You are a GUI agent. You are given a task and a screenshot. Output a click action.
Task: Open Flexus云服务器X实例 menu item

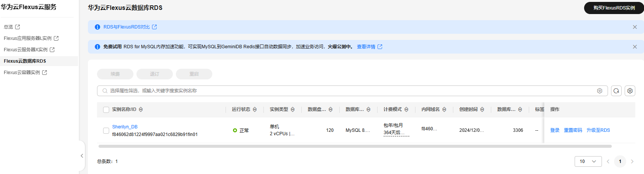tap(26, 50)
